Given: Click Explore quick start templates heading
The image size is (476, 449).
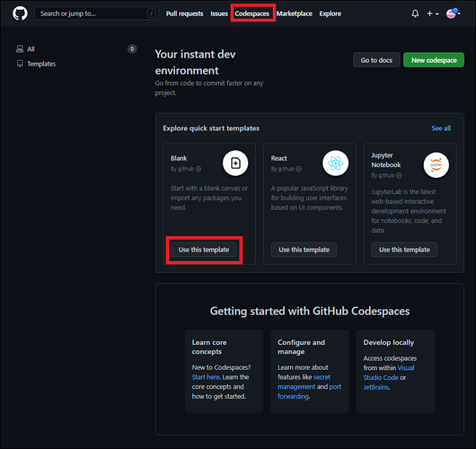Looking at the screenshot, I should [x=211, y=128].
